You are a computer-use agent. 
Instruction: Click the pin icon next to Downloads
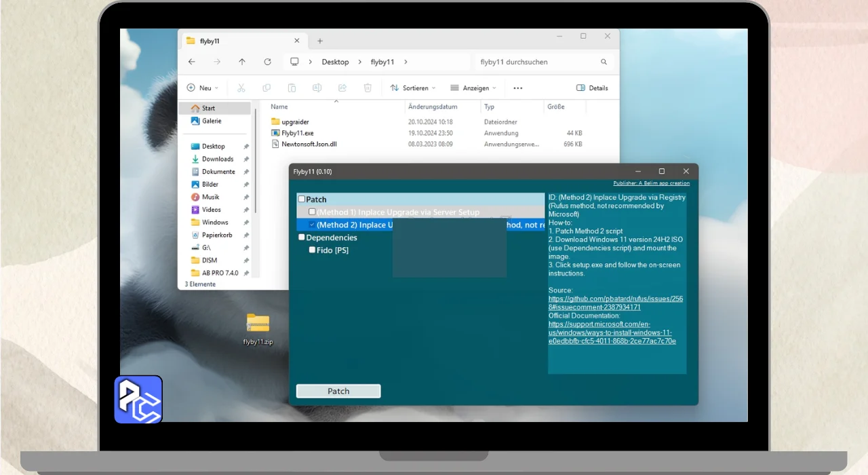(246, 159)
